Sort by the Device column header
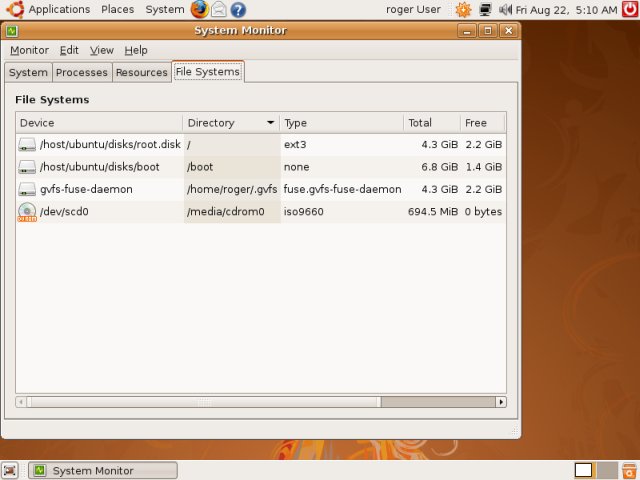 tap(99, 123)
